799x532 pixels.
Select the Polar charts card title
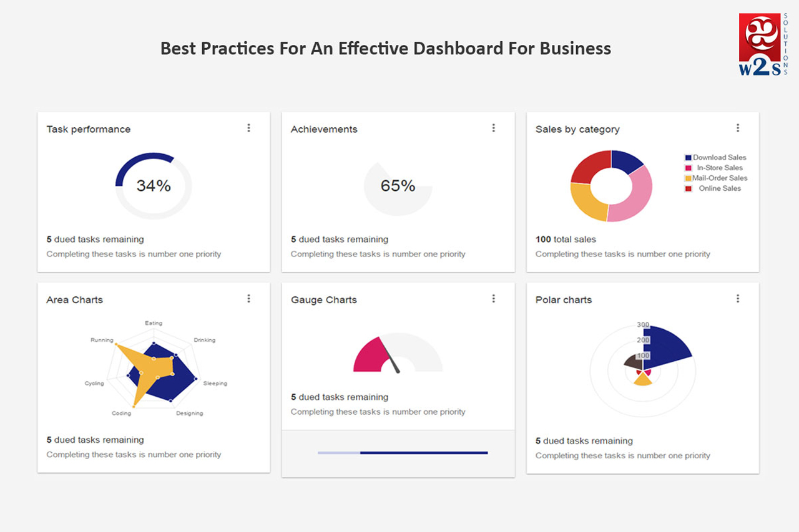(x=564, y=300)
